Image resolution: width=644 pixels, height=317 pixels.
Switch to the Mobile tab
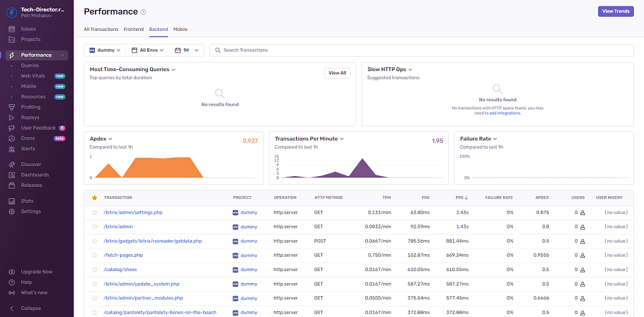coord(180,30)
